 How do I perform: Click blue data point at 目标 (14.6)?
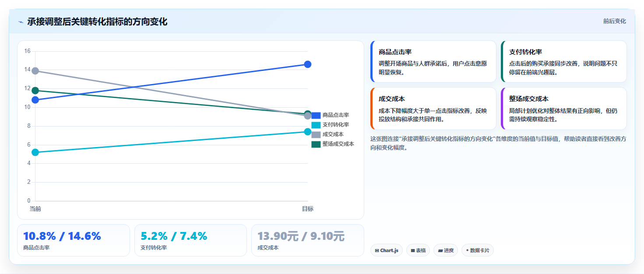point(308,64)
